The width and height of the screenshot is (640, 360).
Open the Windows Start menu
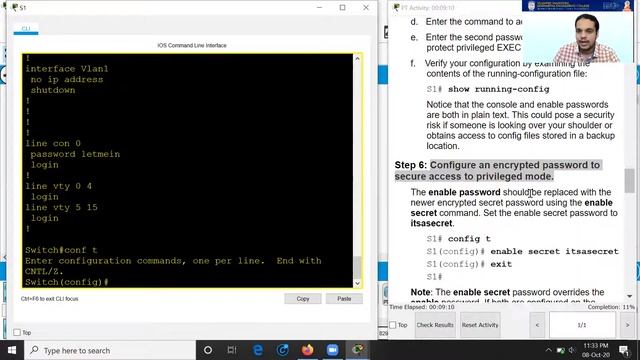(x=12, y=350)
